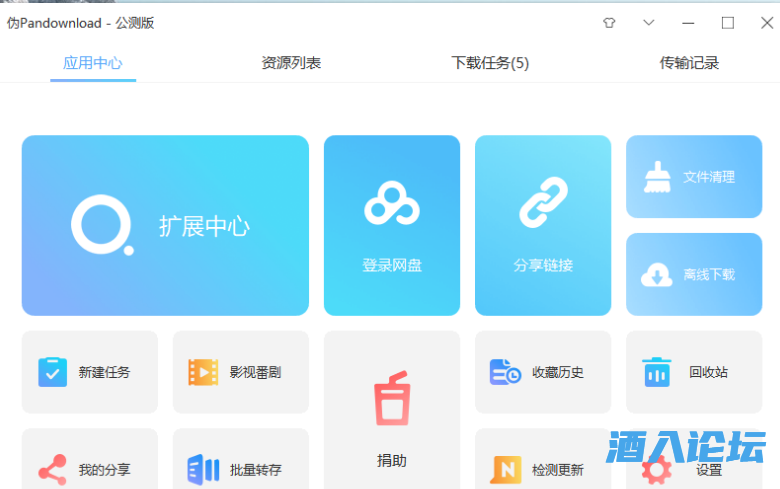780x489 pixels.
Task: Click the magnifier icon in 扩展中心
Action: click(102, 225)
